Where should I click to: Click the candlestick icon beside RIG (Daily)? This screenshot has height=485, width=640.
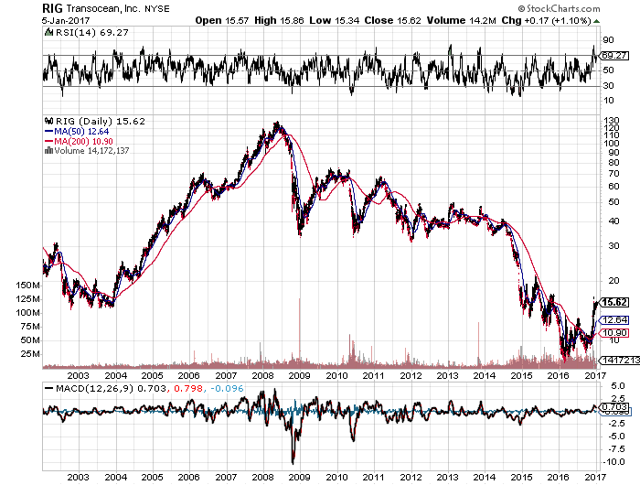click(x=49, y=121)
